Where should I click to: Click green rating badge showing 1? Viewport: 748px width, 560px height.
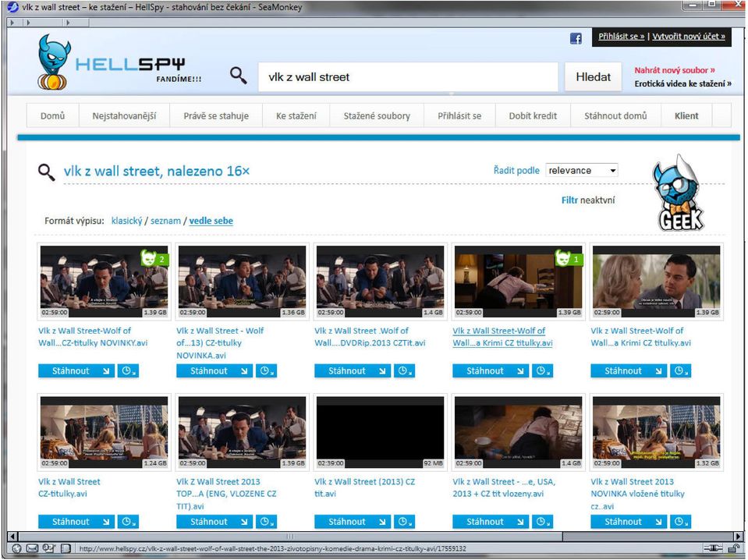(569, 258)
